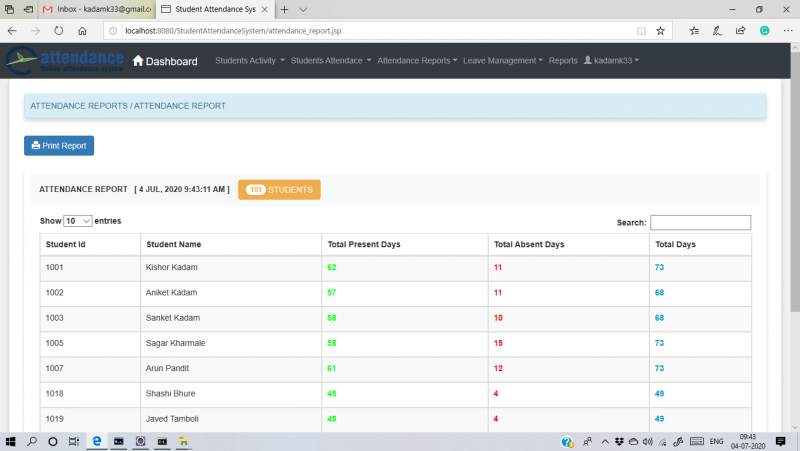Expand the Attendance Reports menu
Image resolution: width=800 pixels, height=451 pixels.
[x=417, y=61]
